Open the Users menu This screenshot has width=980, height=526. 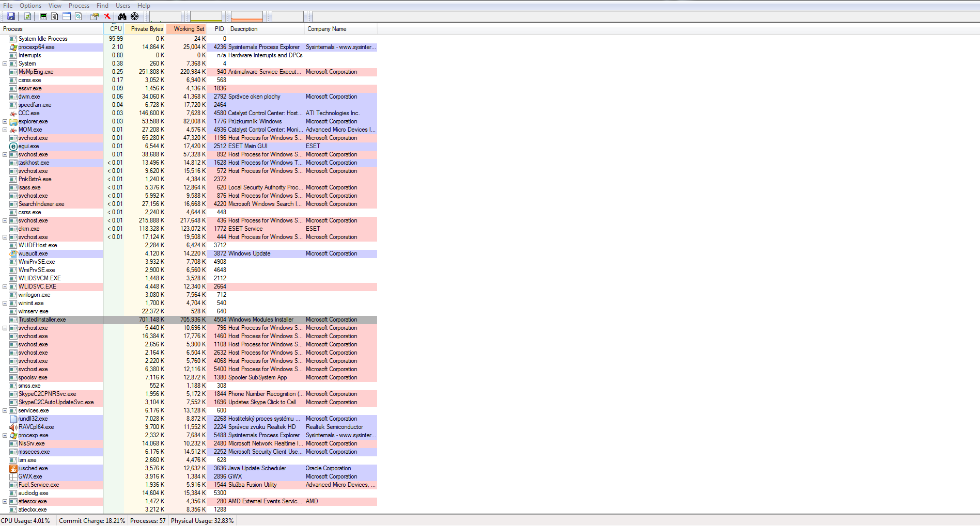pyautogui.click(x=123, y=6)
